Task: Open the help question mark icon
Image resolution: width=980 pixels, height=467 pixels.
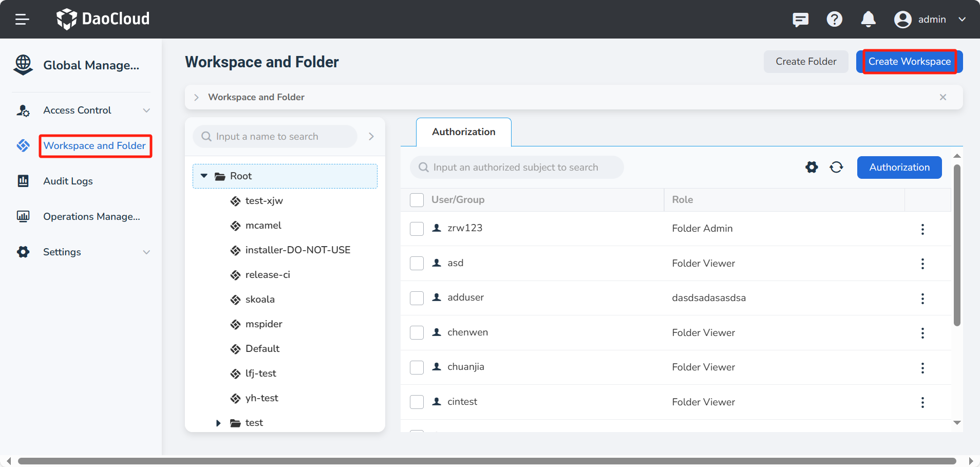Action: [834, 19]
